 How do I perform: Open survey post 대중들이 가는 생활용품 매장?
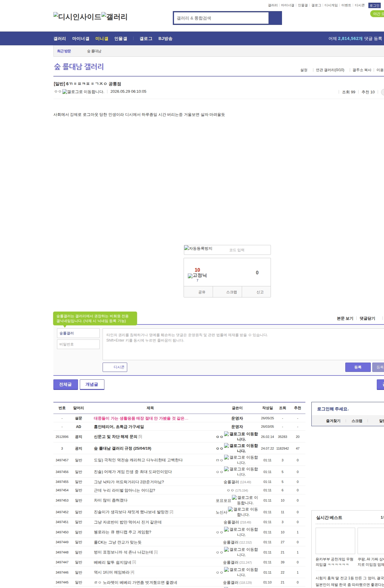pyautogui.click(x=141, y=418)
